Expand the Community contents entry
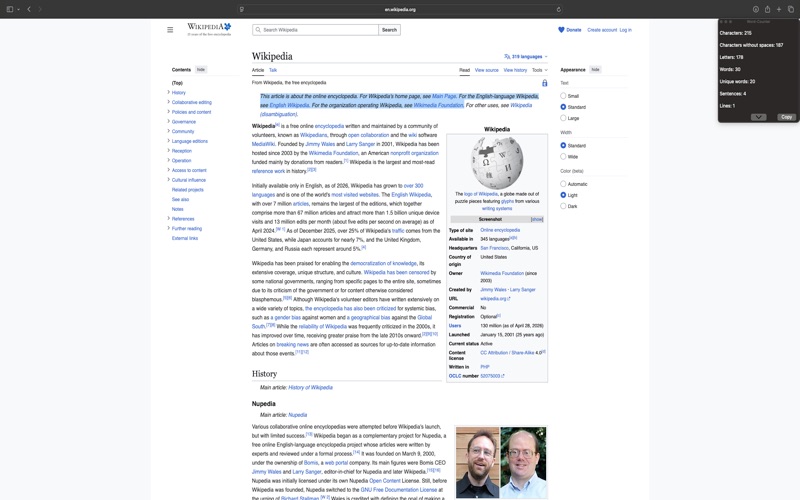800x500 pixels. pos(168,131)
